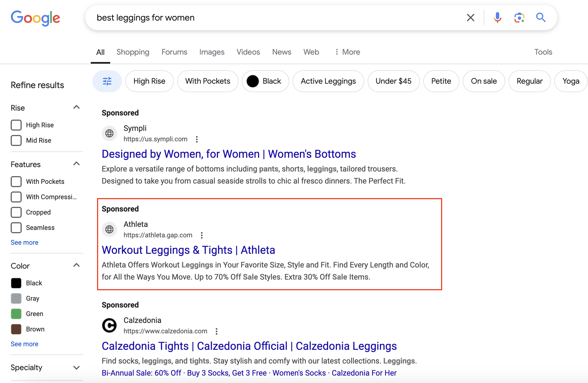The height and width of the screenshot is (383, 588).
Task: Open the Women's Socks sitelink
Action: pyautogui.click(x=299, y=373)
